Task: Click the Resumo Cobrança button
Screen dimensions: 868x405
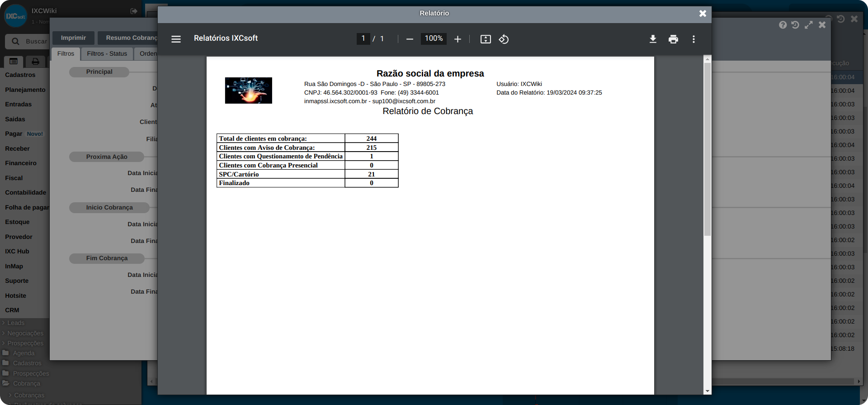Action: [x=128, y=38]
